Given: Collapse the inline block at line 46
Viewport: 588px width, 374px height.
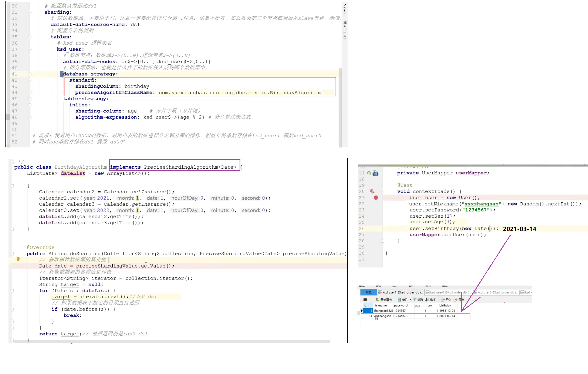Looking at the screenshot, I should 30,105.
